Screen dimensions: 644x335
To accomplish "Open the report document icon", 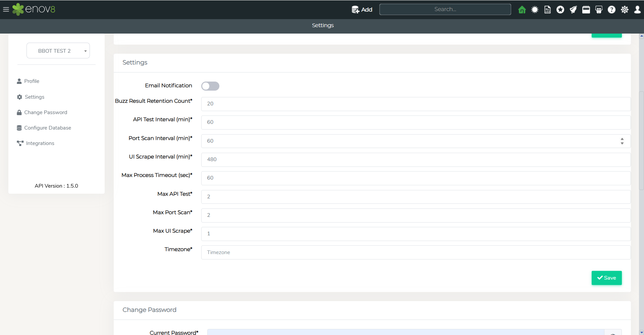I will pos(547,10).
